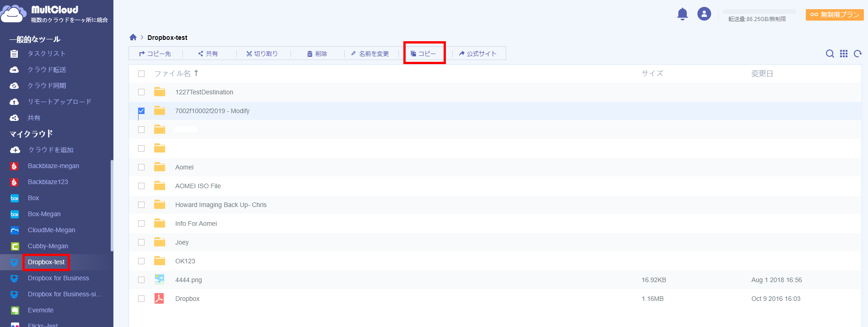This screenshot has width=868, height=327.
Task: Click the remote upload cloud icon
Action: coord(14,102)
